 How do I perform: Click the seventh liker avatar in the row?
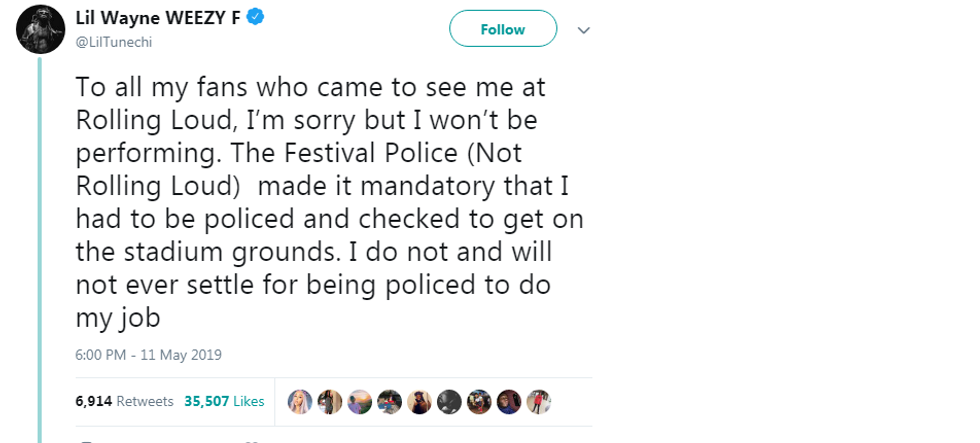[479, 401]
